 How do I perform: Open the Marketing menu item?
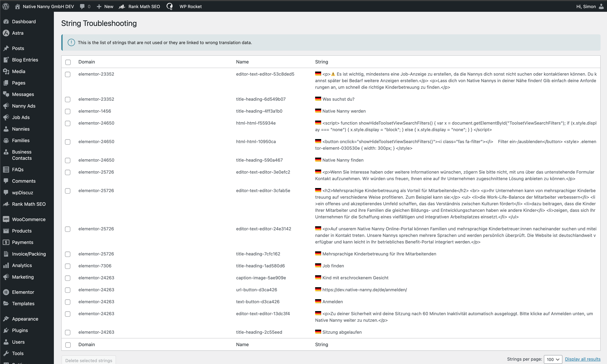coord(23,277)
